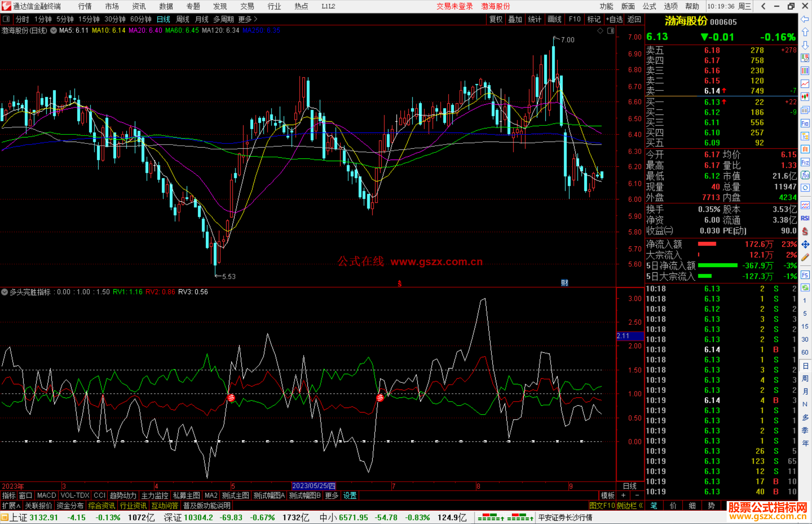Click the 复权 button in chart toolbar

pos(496,19)
